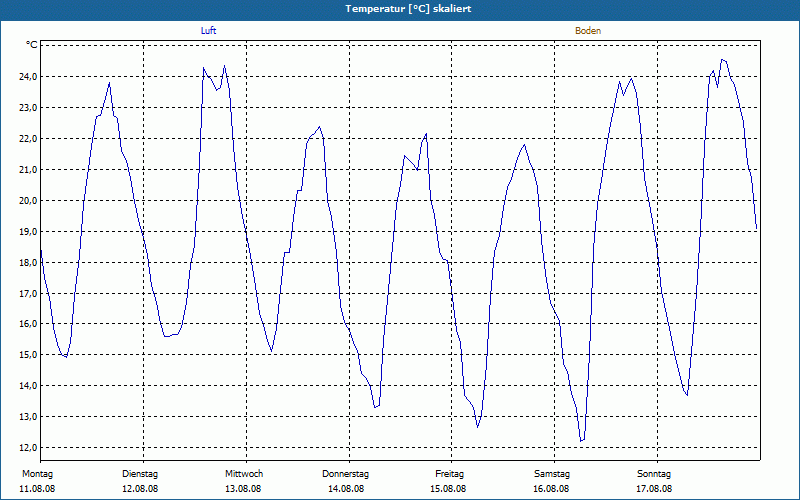The height and width of the screenshot is (500, 800).
Task: Select the 'Boden' series legend label
Action: (x=588, y=31)
